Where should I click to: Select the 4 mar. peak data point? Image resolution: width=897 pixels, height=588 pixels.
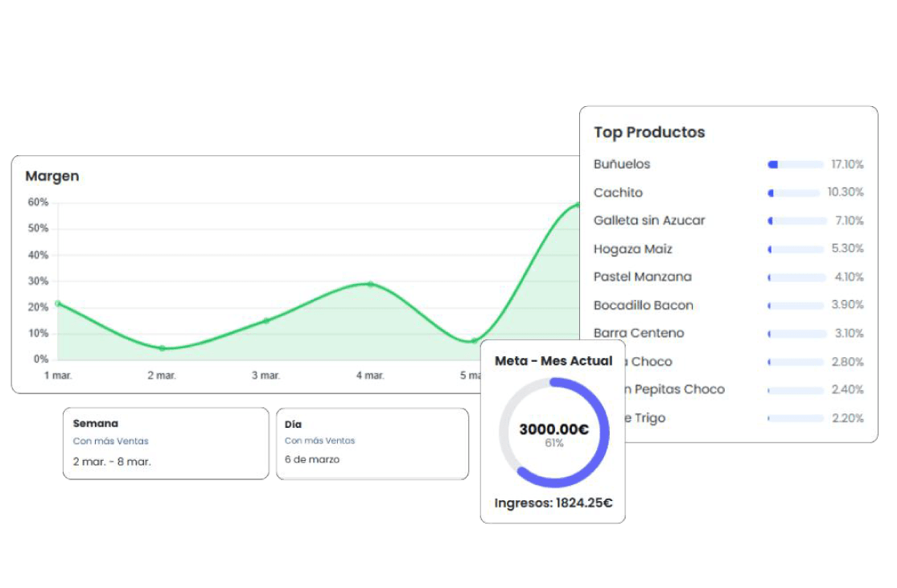(x=370, y=284)
